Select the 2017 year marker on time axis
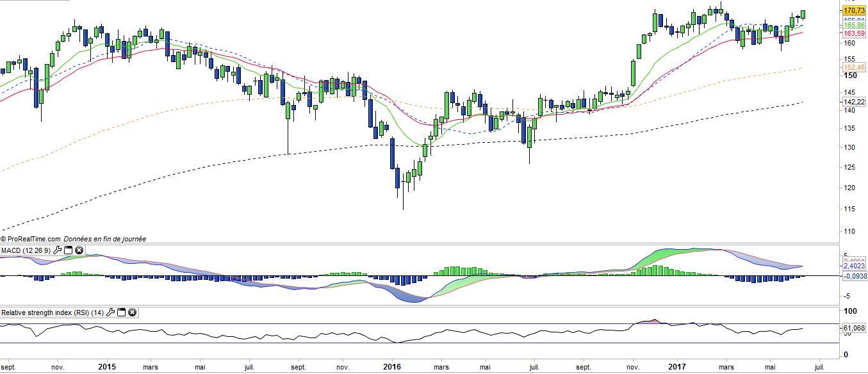868x374 pixels. click(x=677, y=368)
